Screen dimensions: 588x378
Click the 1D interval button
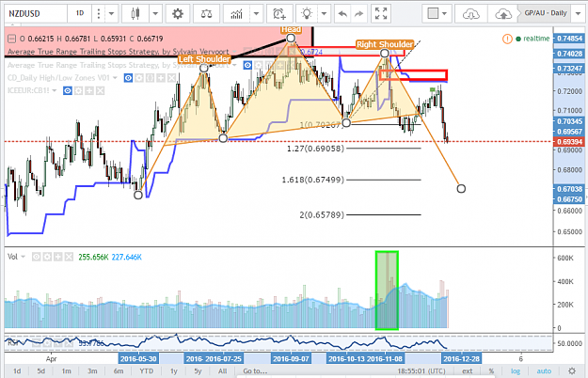(80, 13)
